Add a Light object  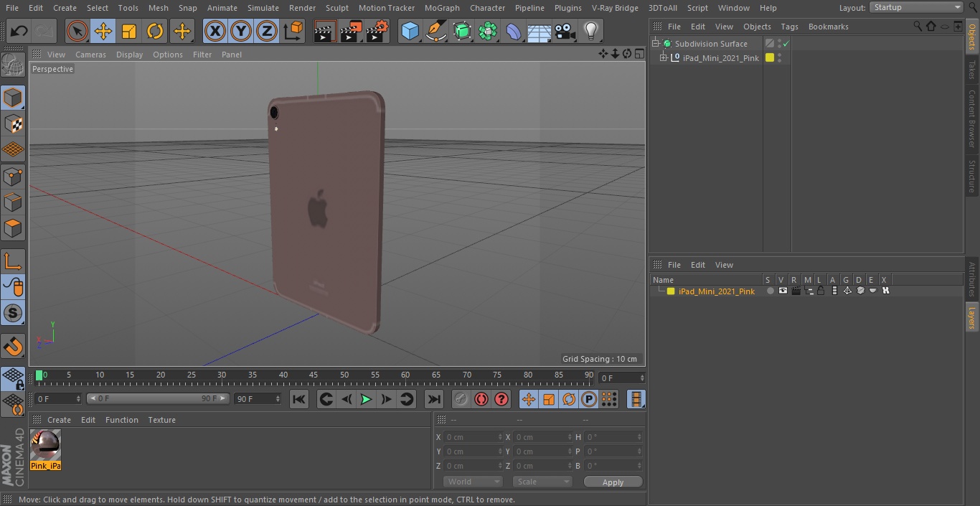591,31
